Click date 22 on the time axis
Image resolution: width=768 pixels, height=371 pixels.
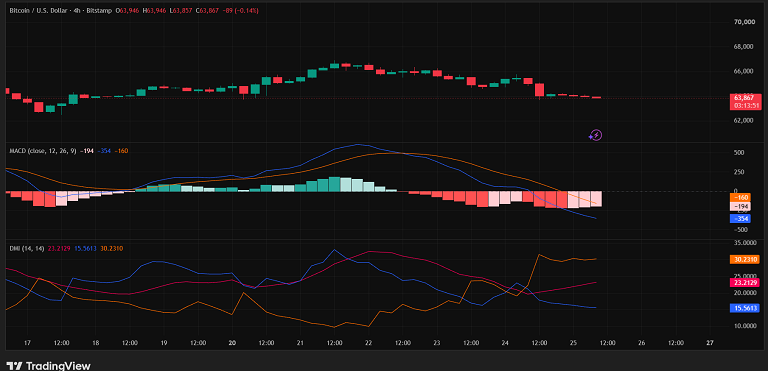pos(369,343)
